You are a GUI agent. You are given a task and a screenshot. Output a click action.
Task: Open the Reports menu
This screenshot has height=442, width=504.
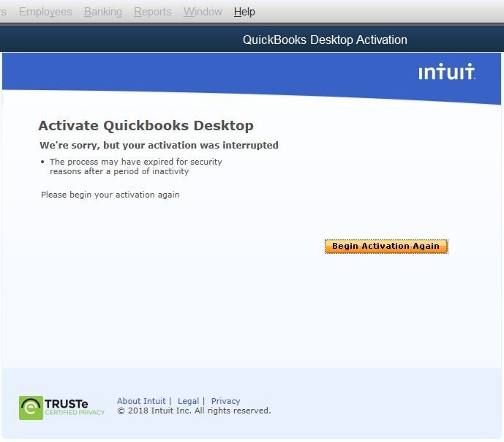click(153, 12)
